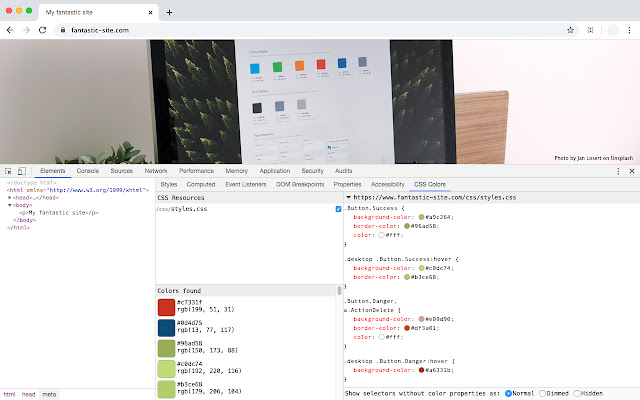Select the Normal radio option
The width and height of the screenshot is (640, 400).
[508, 393]
